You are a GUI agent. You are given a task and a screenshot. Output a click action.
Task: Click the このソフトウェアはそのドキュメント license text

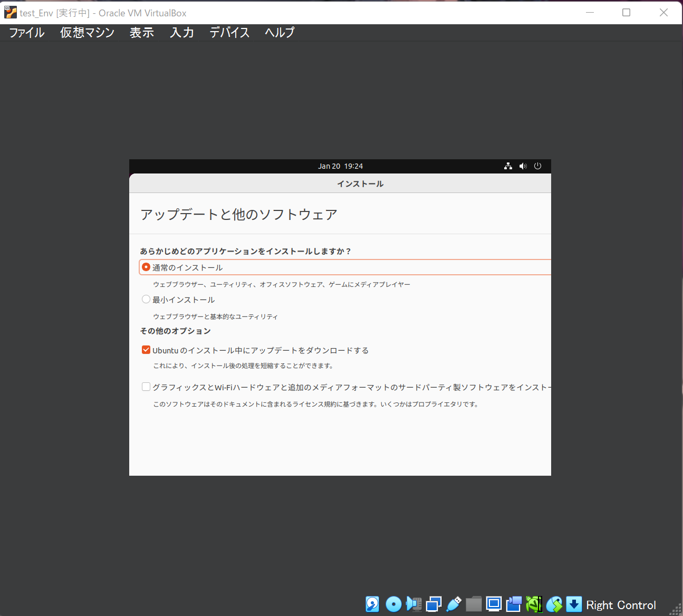pos(315,405)
